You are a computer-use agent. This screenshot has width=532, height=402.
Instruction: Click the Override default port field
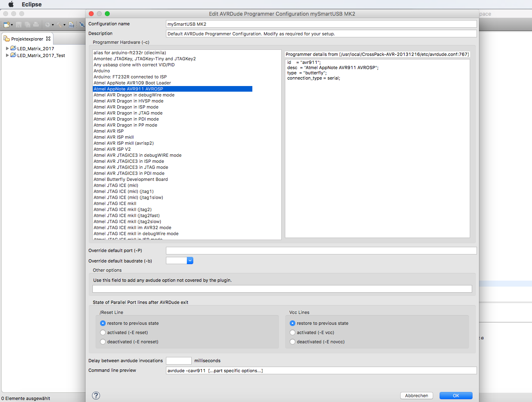pos(321,250)
